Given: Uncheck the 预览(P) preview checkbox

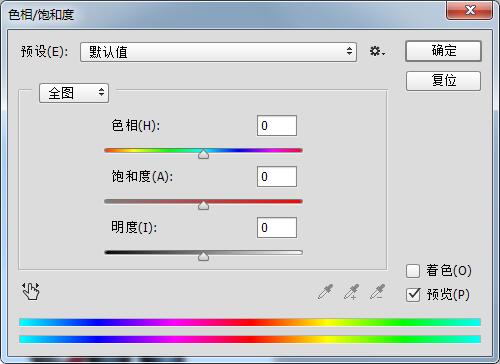Looking at the screenshot, I should (x=413, y=295).
